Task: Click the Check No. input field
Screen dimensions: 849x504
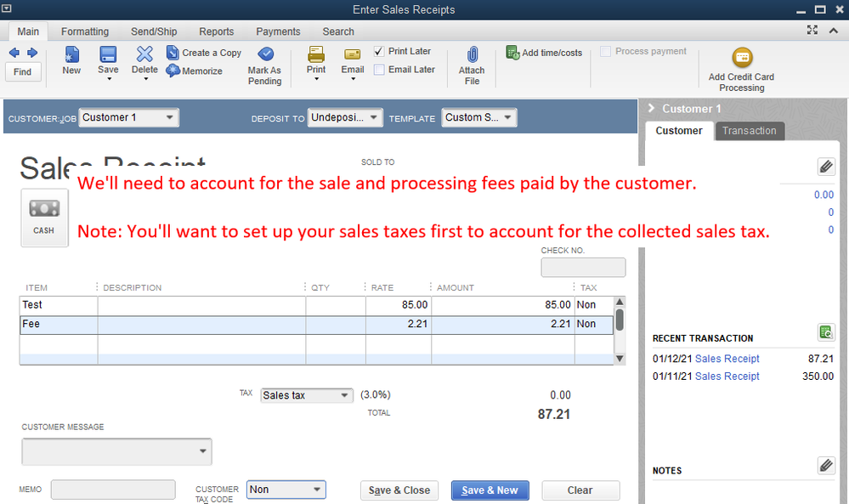Action: 583,268
